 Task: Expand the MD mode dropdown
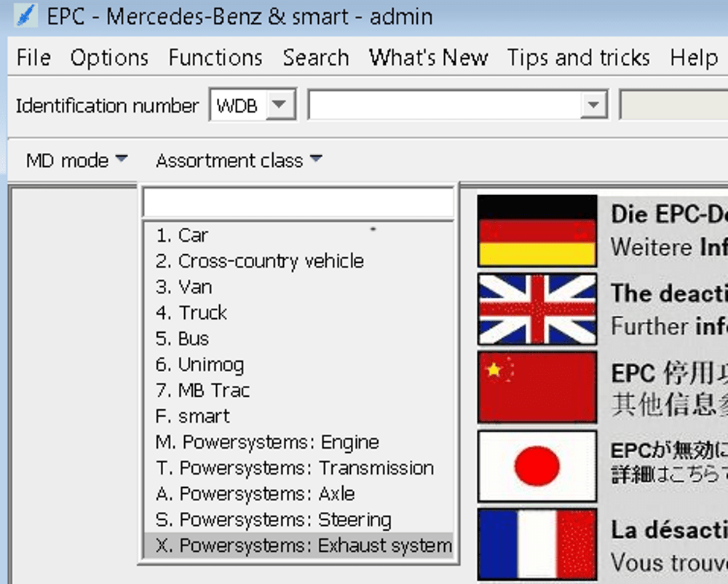point(76,161)
